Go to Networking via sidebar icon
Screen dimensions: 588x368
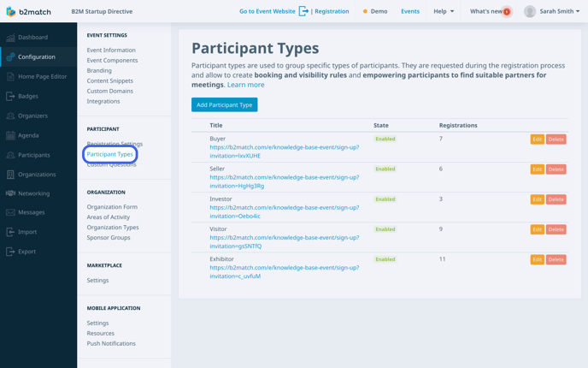click(x=10, y=193)
